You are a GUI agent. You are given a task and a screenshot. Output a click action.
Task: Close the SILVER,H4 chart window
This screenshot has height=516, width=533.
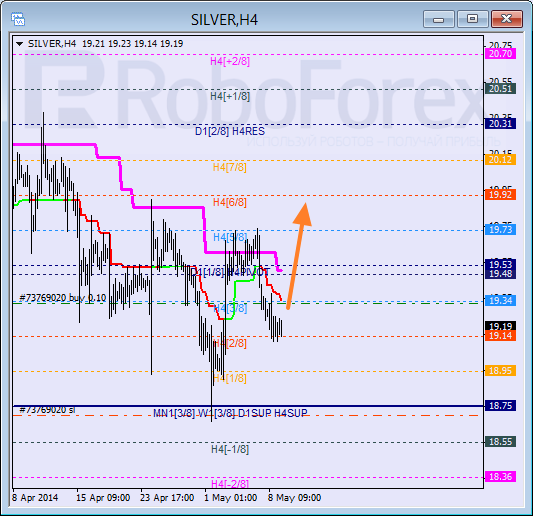[506, 19]
